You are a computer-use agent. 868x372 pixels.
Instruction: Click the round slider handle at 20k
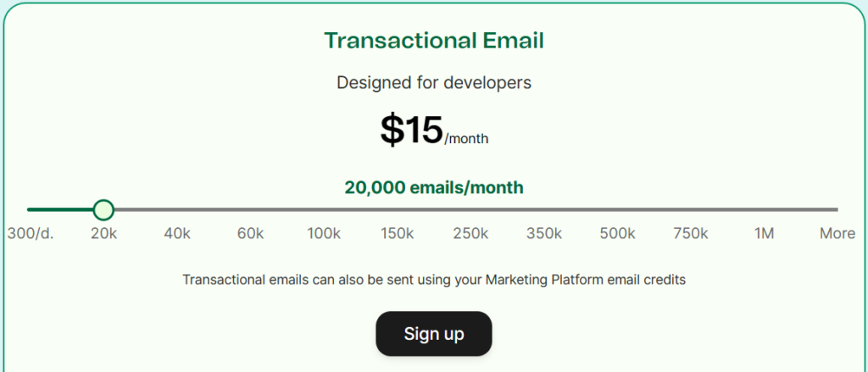[103, 209]
